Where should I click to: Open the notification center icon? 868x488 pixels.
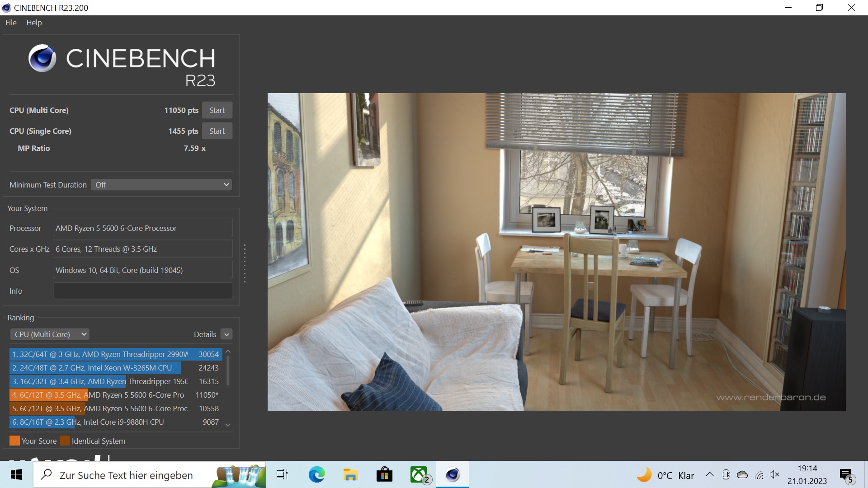tap(846, 475)
